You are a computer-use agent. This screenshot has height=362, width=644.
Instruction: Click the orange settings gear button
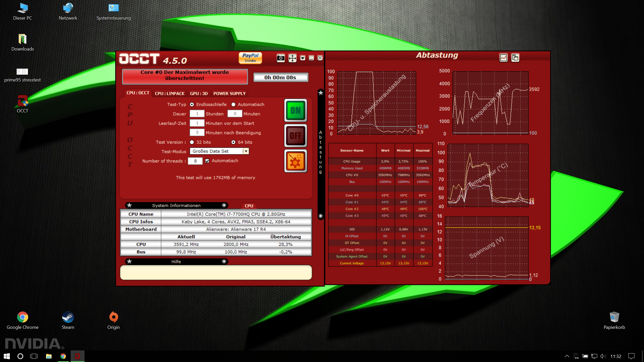pos(296,161)
